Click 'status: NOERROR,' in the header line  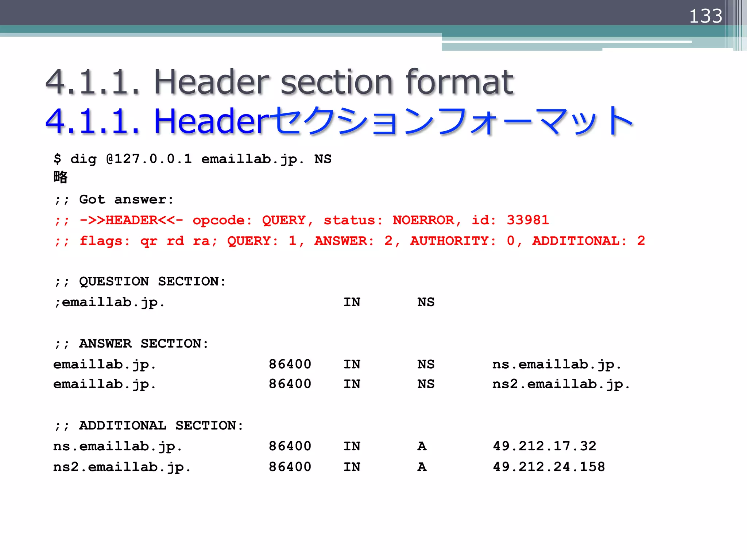click(x=392, y=221)
